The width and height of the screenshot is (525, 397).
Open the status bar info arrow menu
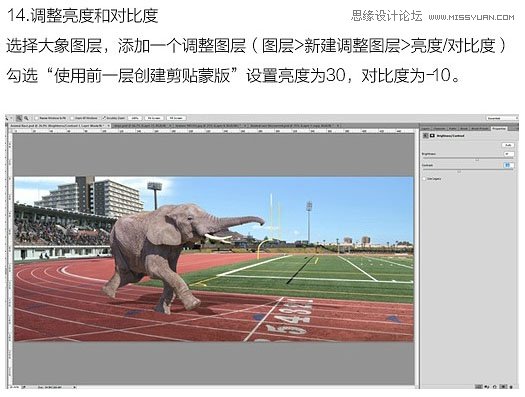(74, 387)
